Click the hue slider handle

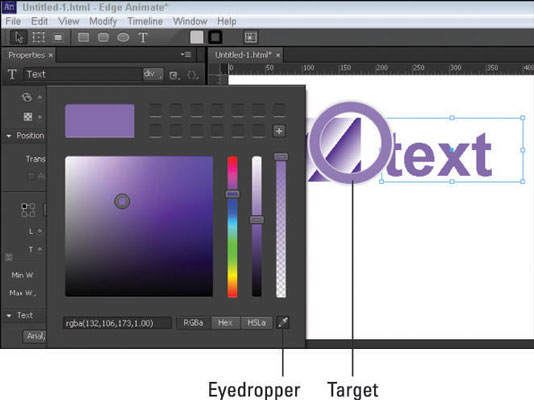click(233, 194)
